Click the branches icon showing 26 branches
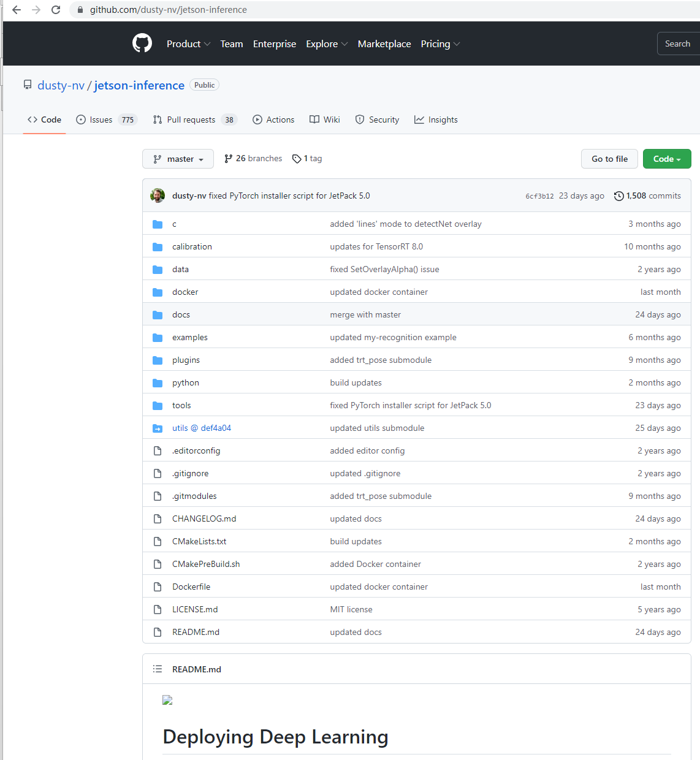700x760 pixels. pyautogui.click(x=229, y=159)
